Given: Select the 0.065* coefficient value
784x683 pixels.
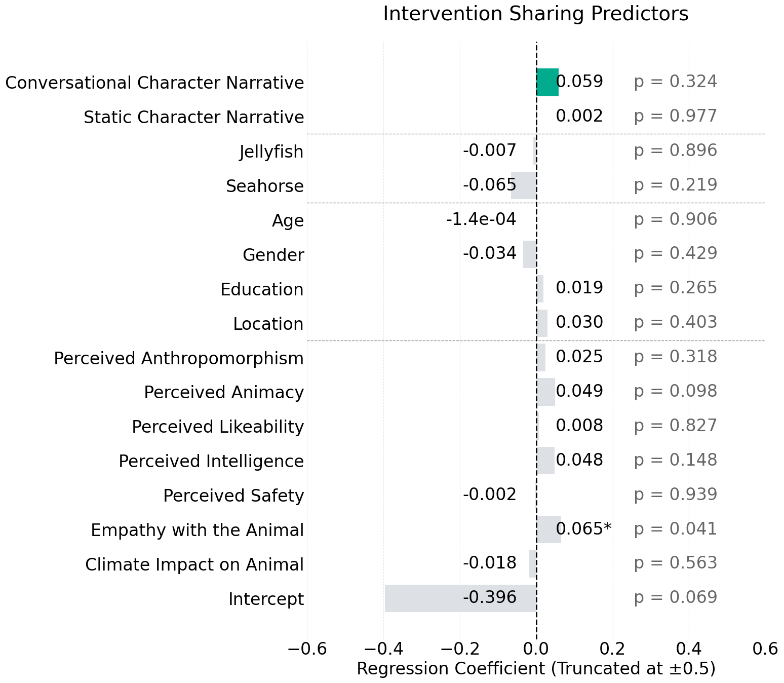Looking at the screenshot, I should click(x=583, y=529).
